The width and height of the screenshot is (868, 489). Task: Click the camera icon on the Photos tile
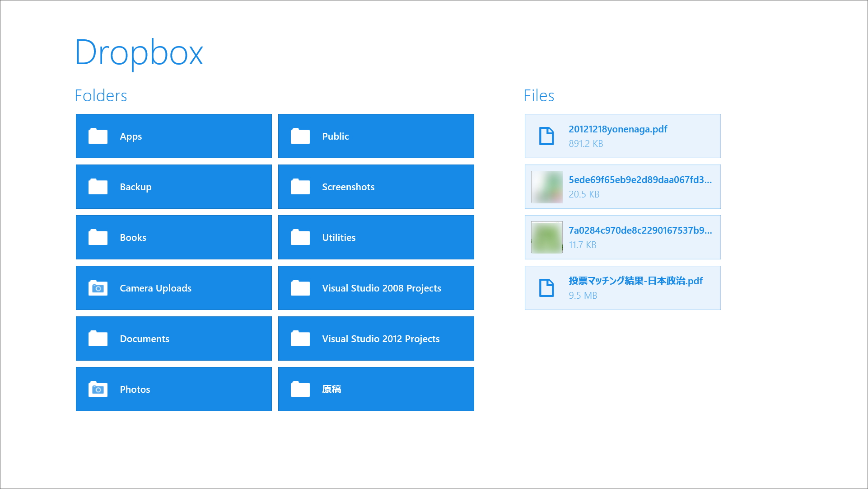pyautogui.click(x=97, y=389)
